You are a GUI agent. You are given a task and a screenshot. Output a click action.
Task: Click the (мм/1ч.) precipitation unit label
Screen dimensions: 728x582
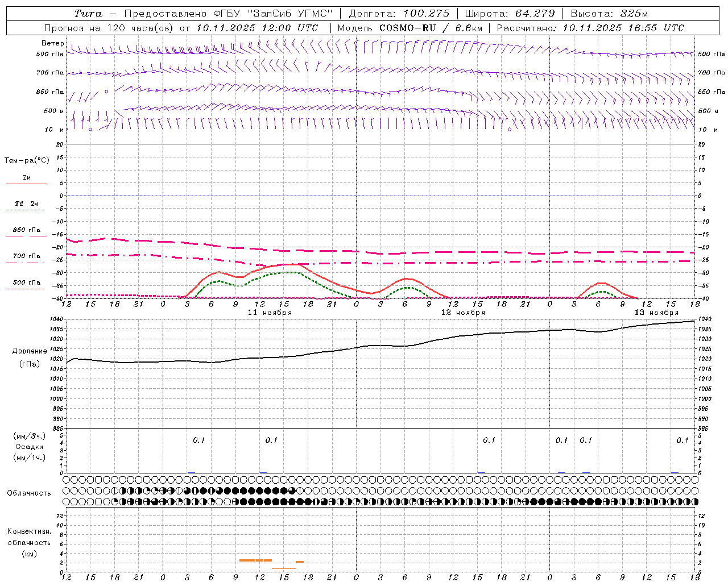click(29, 458)
